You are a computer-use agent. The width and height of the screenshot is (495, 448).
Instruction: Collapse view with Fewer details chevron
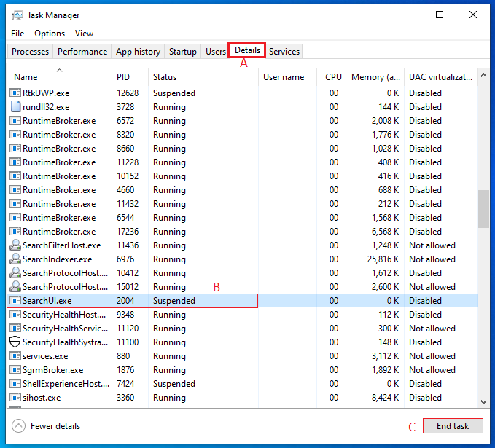coord(19,426)
